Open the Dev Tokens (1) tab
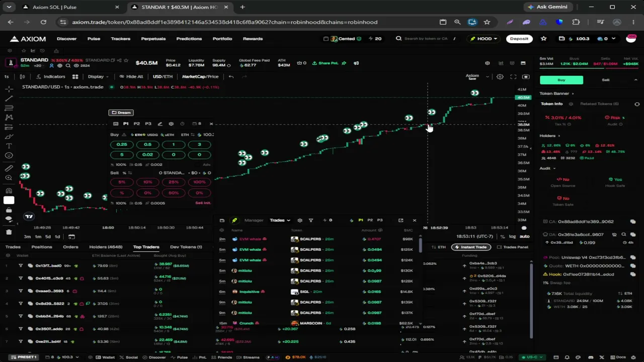This screenshot has width=644, height=362. click(x=186, y=247)
